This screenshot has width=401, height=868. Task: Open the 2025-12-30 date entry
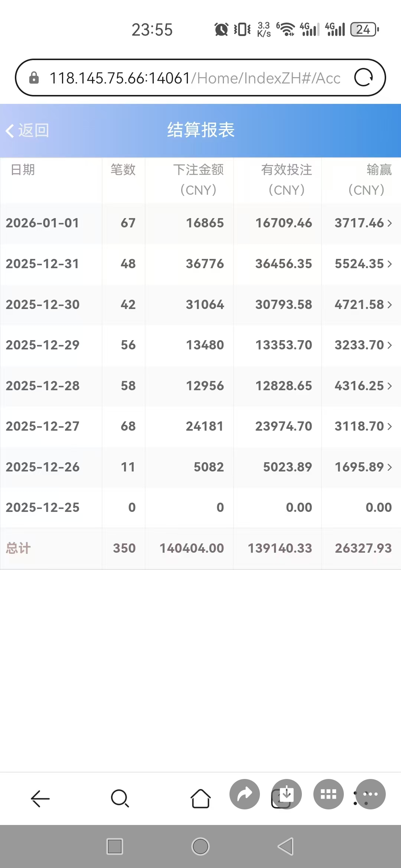(43, 305)
